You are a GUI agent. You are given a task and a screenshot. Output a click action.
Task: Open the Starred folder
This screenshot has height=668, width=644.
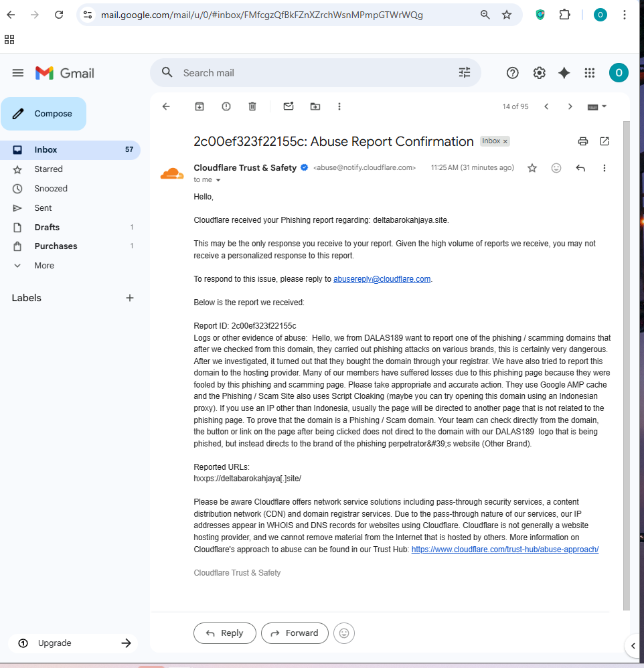[x=70, y=169]
